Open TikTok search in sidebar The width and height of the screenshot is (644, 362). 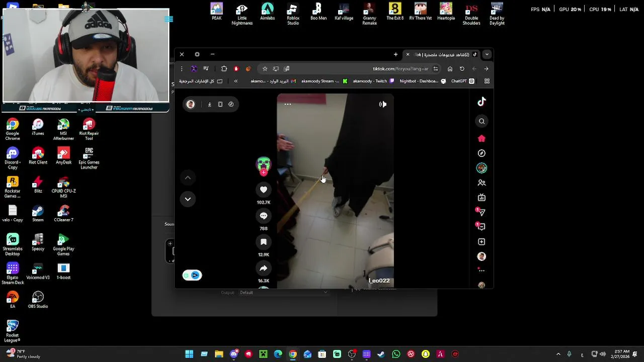coord(481,121)
